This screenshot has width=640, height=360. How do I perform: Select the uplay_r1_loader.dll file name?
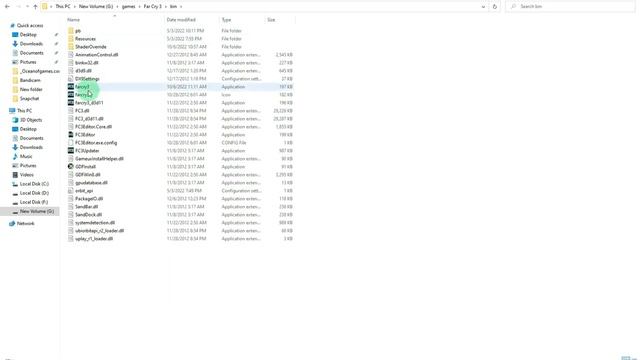[x=94, y=239]
